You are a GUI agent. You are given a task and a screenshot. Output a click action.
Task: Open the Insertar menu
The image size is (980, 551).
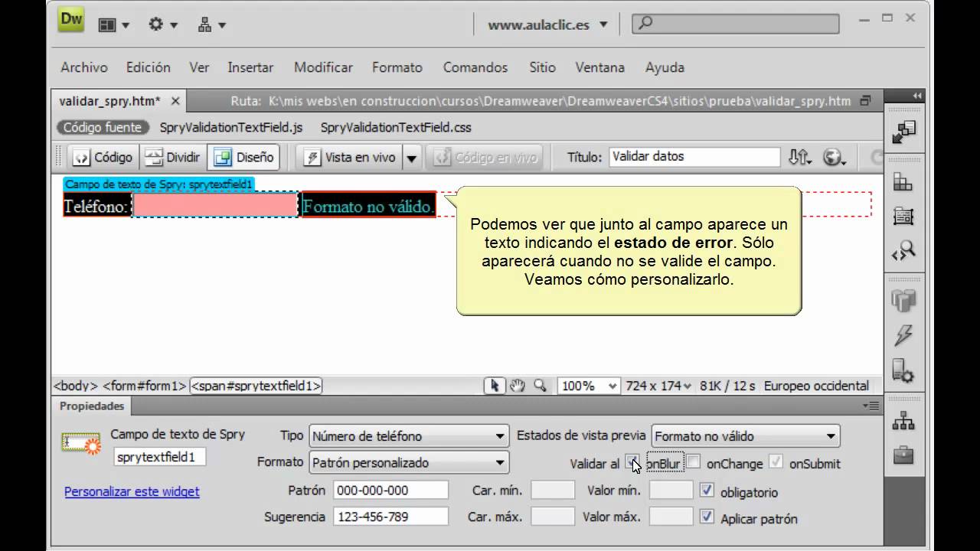click(250, 67)
